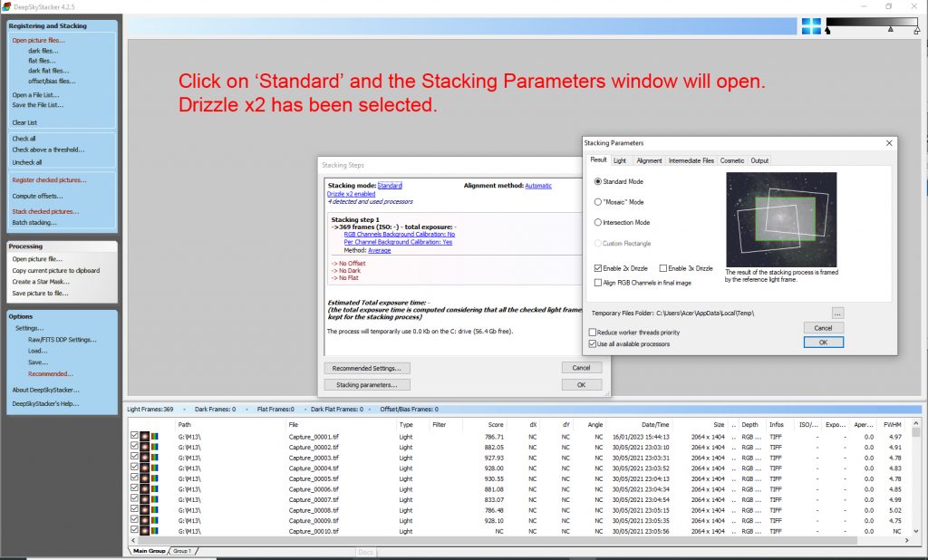
Task: Uncheck the Capture_00005.tif row checkbox
Action: click(x=134, y=478)
